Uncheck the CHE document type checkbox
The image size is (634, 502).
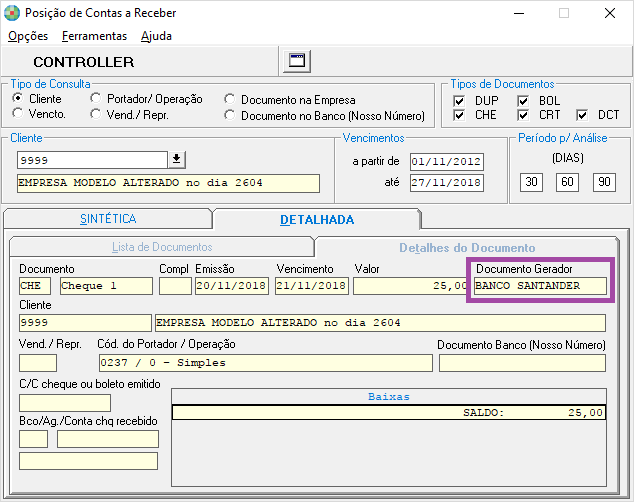click(x=459, y=115)
